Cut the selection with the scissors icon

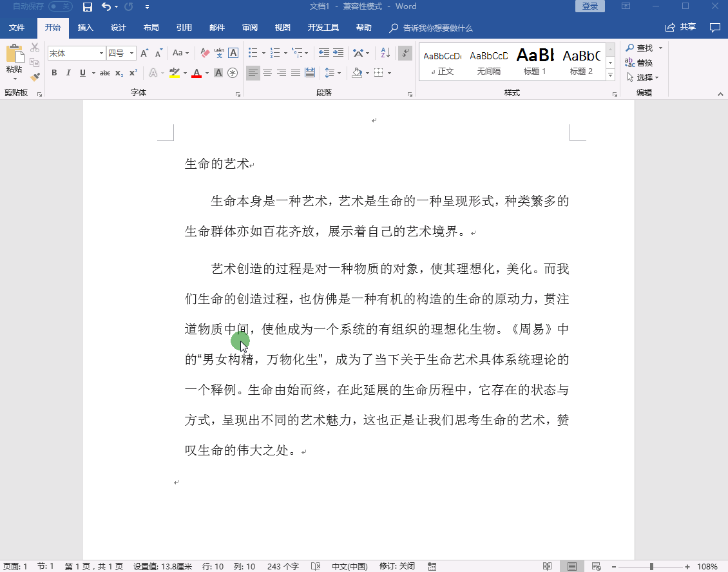[35, 48]
